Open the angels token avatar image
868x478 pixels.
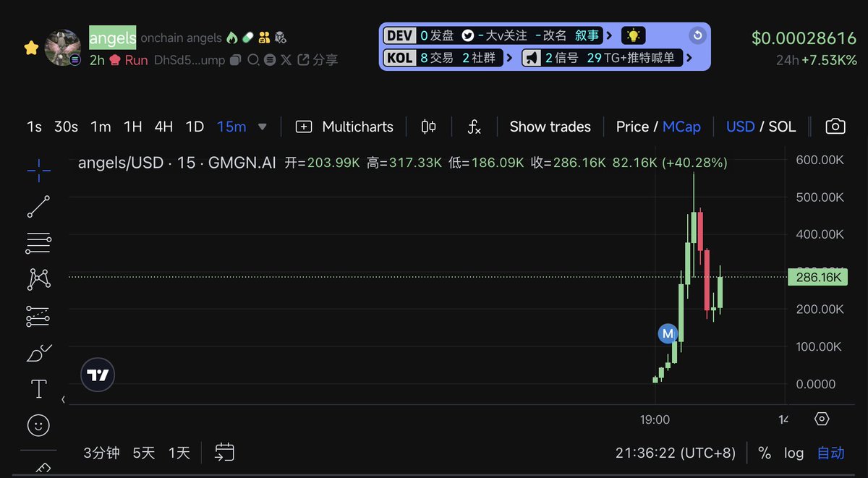coord(63,48)
